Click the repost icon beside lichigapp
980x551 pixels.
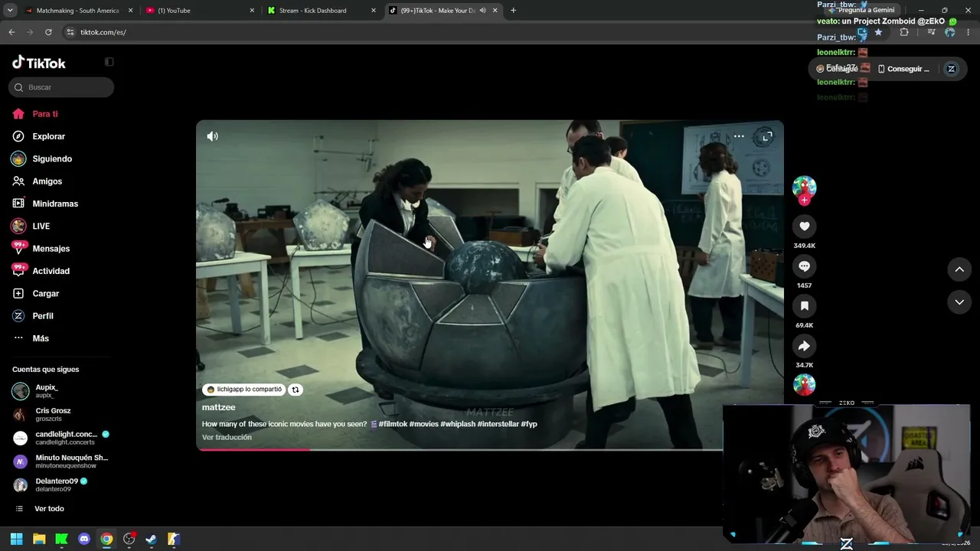(x=295, y=390)
